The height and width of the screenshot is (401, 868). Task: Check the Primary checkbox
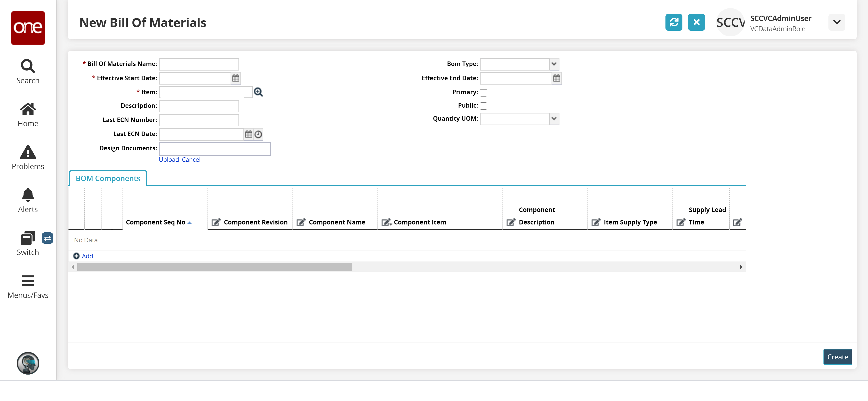(x=483, y=93)
